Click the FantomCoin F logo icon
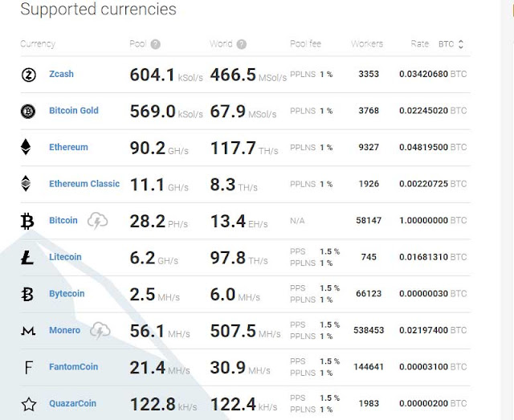Screen dimensions: 514x420 (29, 368)
